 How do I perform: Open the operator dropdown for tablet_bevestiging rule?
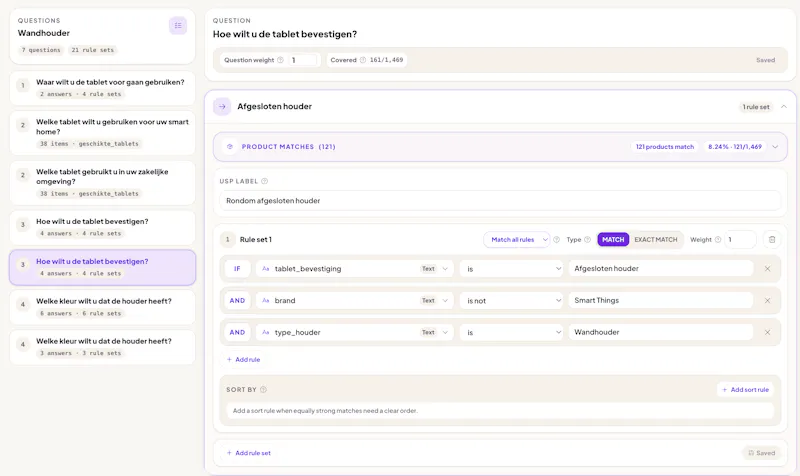click(512, 269)
